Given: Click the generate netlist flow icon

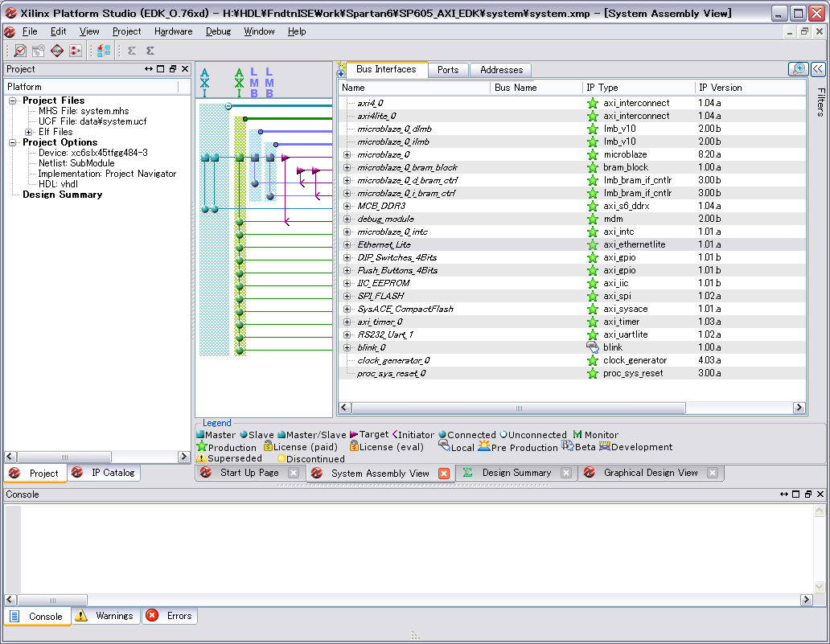Looking at the screenshot, I should click(x=76, y=51).
